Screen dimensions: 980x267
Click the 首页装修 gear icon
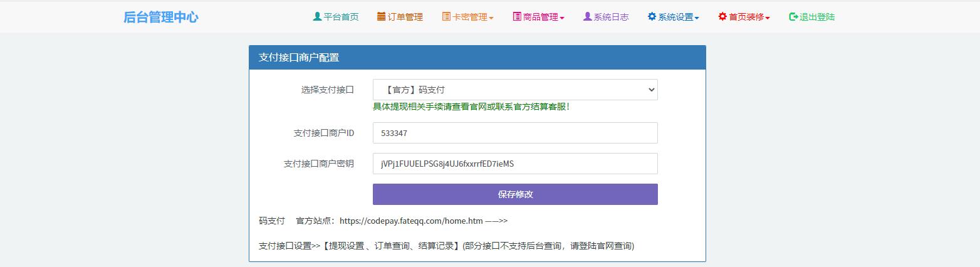click(722, 17)
